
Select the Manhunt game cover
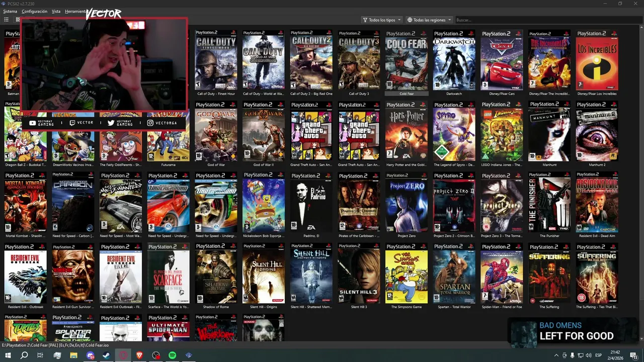coord(549,131)
